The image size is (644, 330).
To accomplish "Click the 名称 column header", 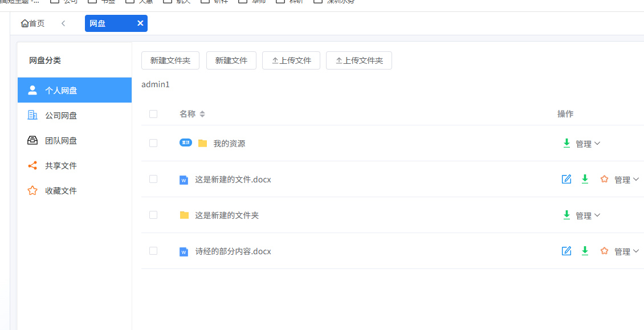I will pyautogui.click(x=188, y=114).
